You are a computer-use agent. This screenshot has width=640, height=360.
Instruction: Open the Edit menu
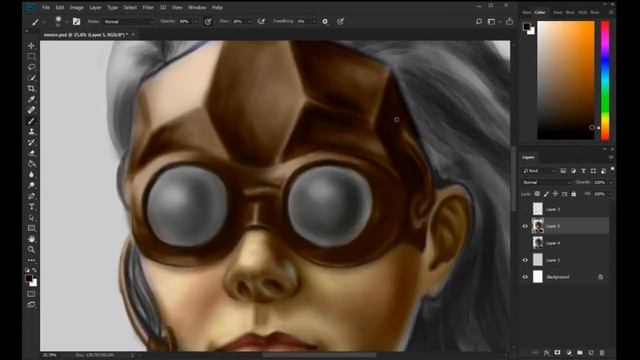60,7
